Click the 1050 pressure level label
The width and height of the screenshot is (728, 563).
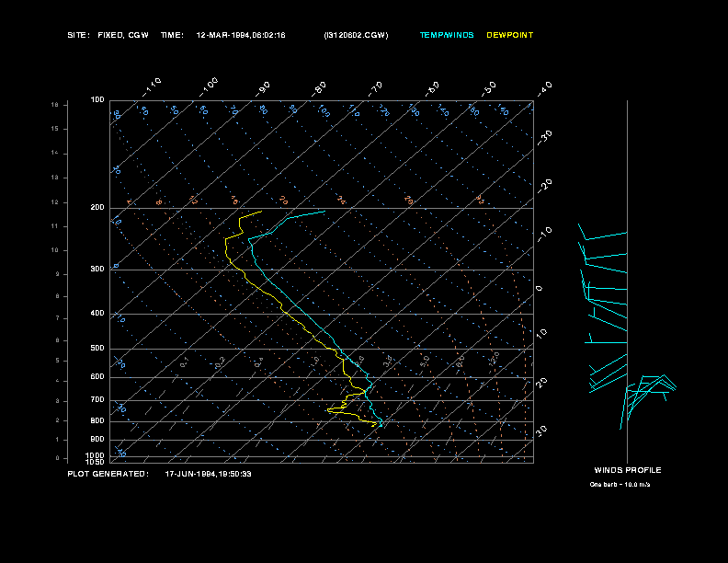click(96, 462)
